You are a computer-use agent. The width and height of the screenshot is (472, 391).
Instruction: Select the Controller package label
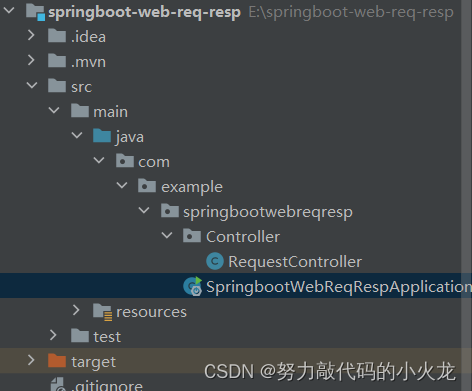click(243, 237)
